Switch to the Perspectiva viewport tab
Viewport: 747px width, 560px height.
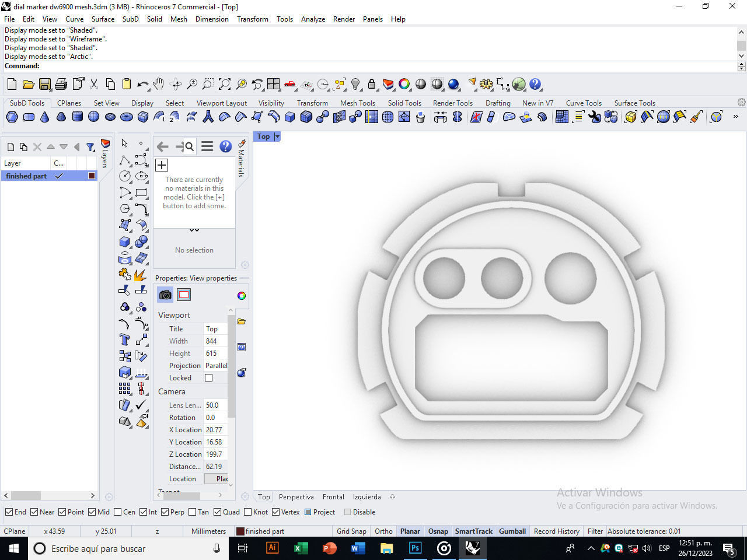point(296,497)
